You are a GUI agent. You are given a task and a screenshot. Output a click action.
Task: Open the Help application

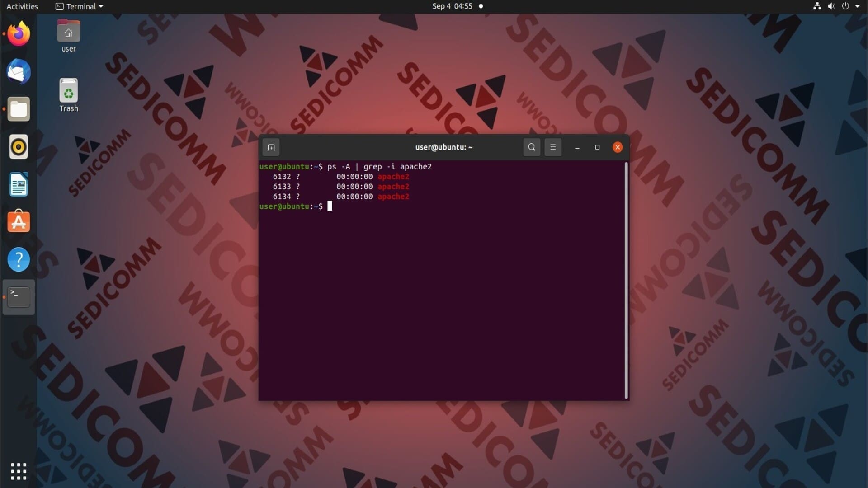pyautogui.click(x=19, y=259)
